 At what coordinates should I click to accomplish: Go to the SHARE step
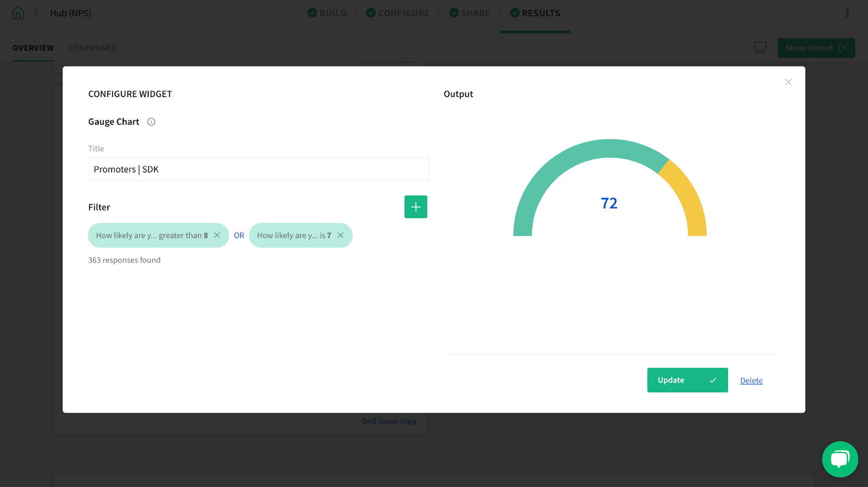(x=470, y=13)
